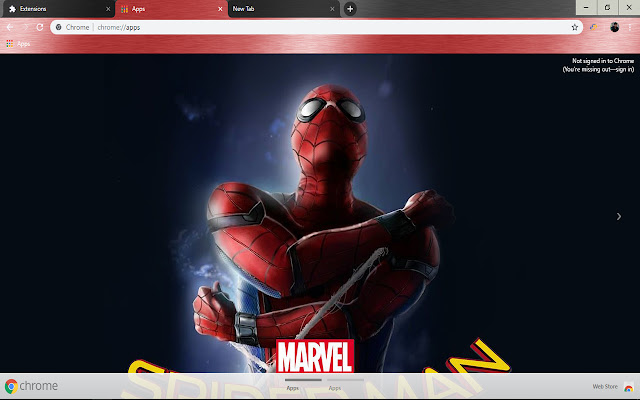Go to next apps page with right chevron

[619, 216]
